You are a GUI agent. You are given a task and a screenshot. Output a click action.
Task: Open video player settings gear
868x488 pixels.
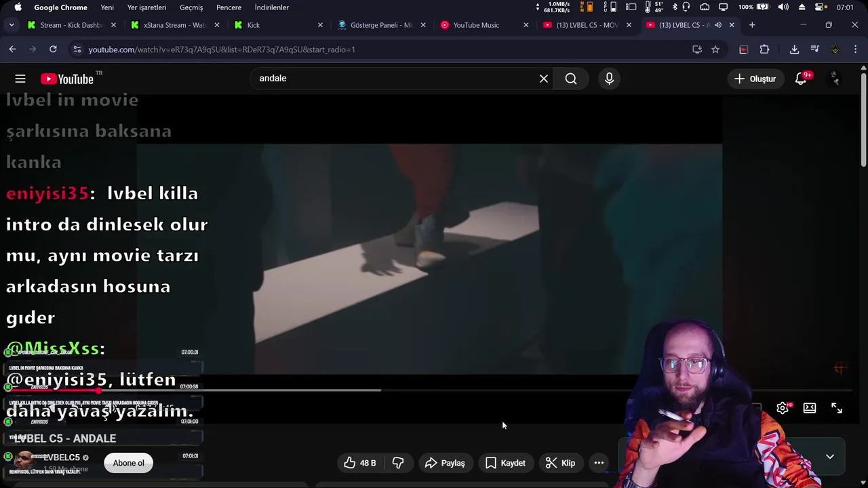point(783,408)
